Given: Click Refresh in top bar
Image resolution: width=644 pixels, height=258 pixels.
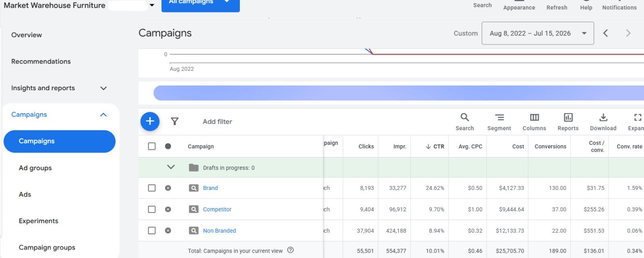Looking at the screenshot, I should (557, 6).
